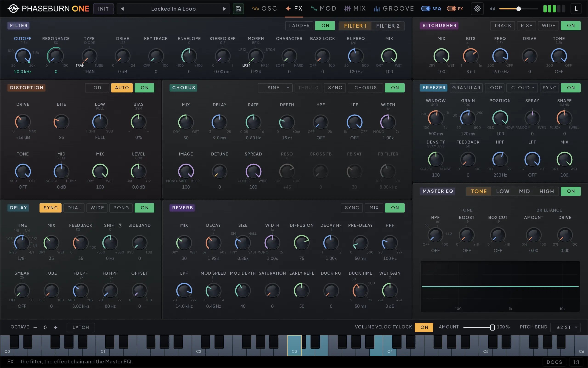Click the L channel indicator button
The image size is (588, 368).
click(576, 9)
